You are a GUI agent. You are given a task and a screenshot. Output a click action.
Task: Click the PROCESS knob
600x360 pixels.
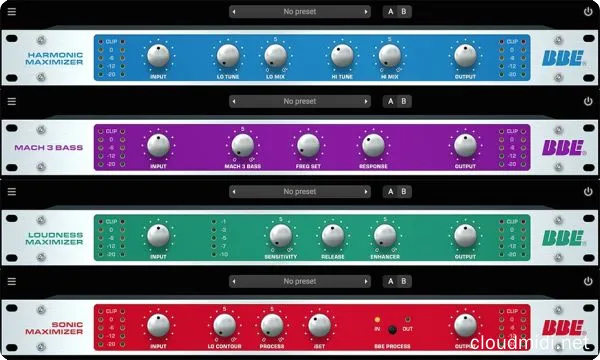[272, 326]
